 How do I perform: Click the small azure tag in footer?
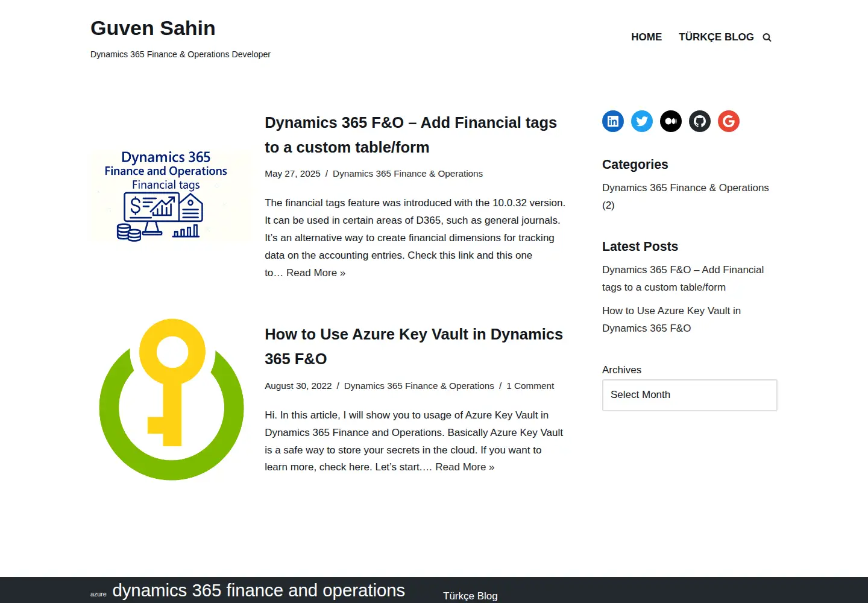(98, 594)
